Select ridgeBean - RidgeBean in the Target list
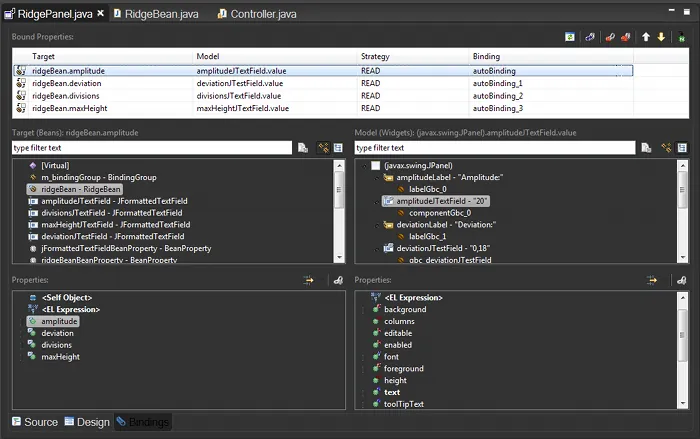This screenshot has width=700, height=439. [x=75, y=189]
